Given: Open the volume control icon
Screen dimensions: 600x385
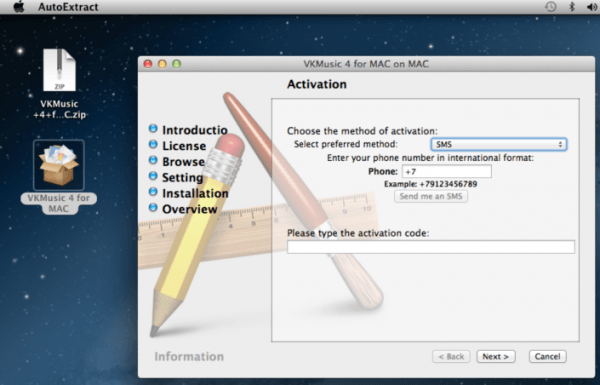Looking at the screenshot, I should tap(592, 7).
